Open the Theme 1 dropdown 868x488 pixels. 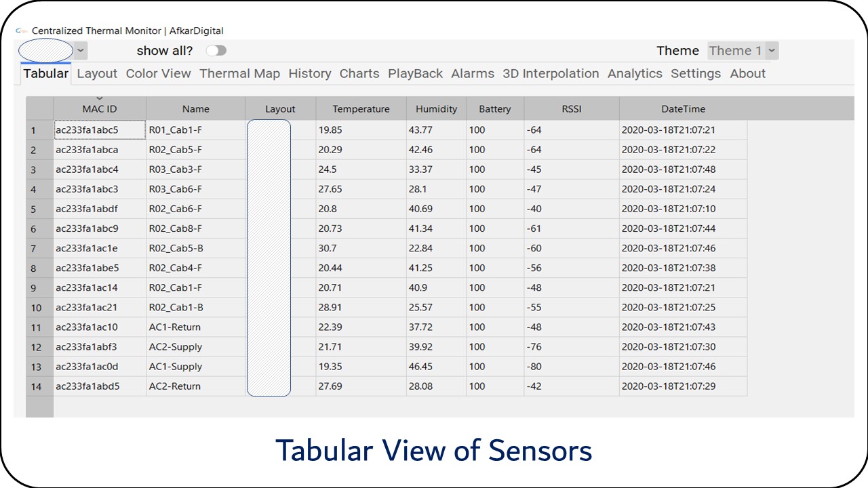point(743,51)
